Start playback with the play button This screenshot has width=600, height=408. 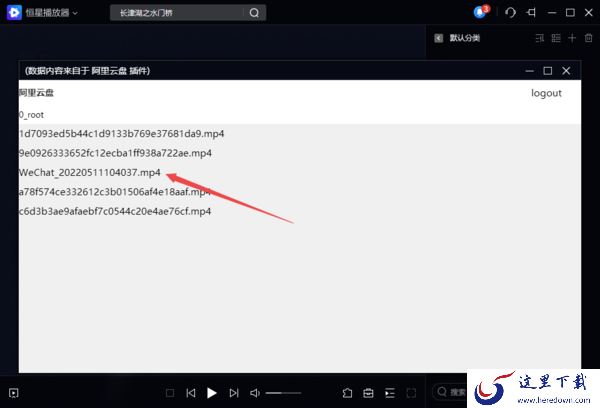pyautogui.click(x=212, y=393)
